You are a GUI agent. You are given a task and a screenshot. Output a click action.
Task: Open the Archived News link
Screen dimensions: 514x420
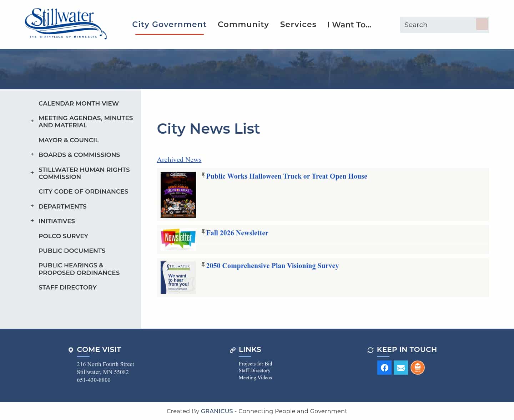click(x=179, y=160)
